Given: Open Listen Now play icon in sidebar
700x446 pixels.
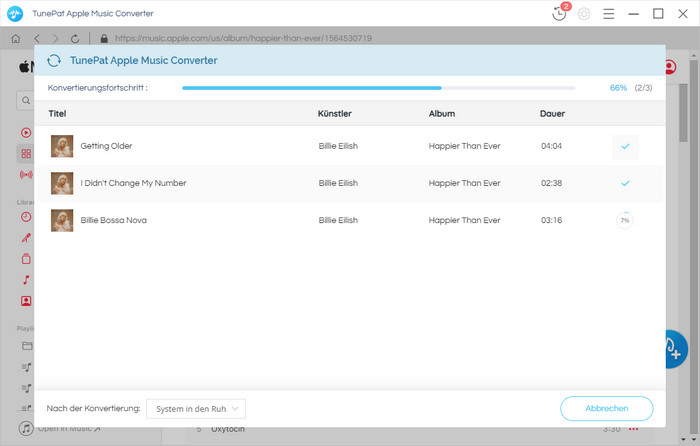Looking at the screenshot, I should [x=26, y=133].
